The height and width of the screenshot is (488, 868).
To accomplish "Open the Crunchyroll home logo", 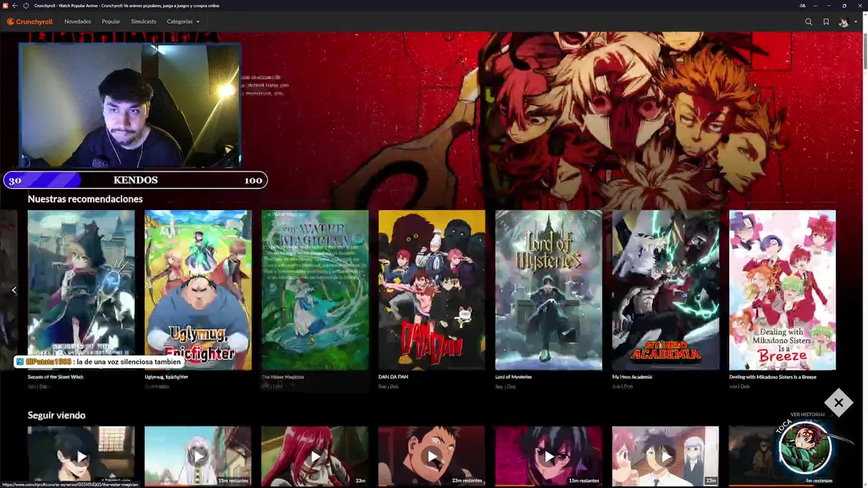I will [30, 22].
